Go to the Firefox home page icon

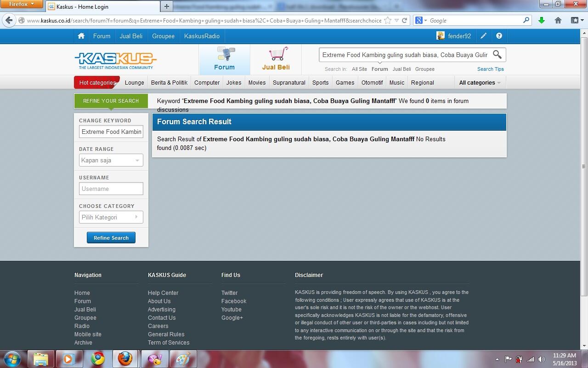click(558, 20)
